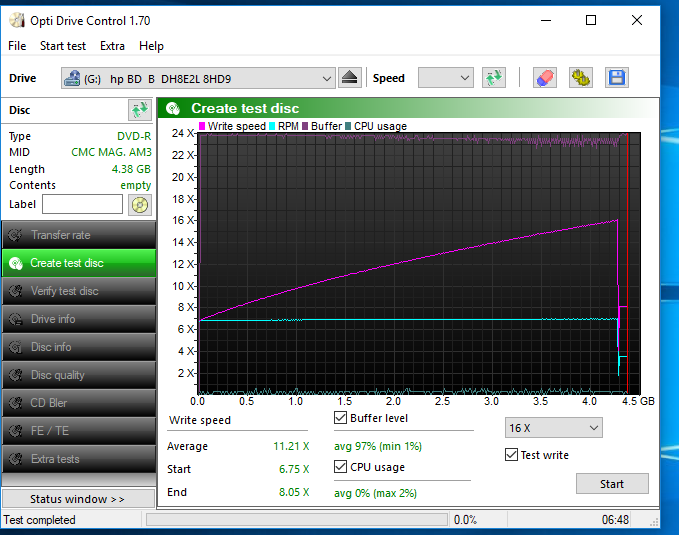Select the Transfer rate sidebar tab
This screenshot has width=679, height=535.
pos(79,235)
